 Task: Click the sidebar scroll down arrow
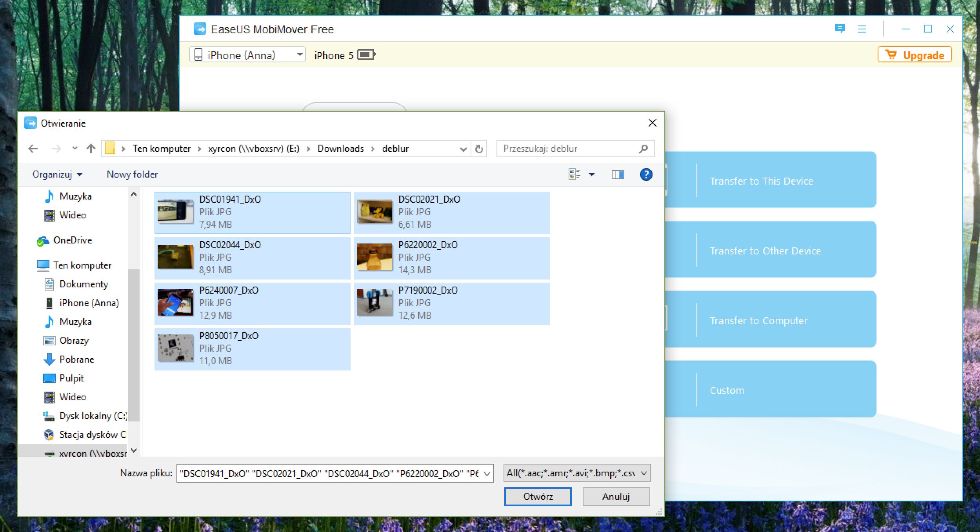click(x=134, y=450)
